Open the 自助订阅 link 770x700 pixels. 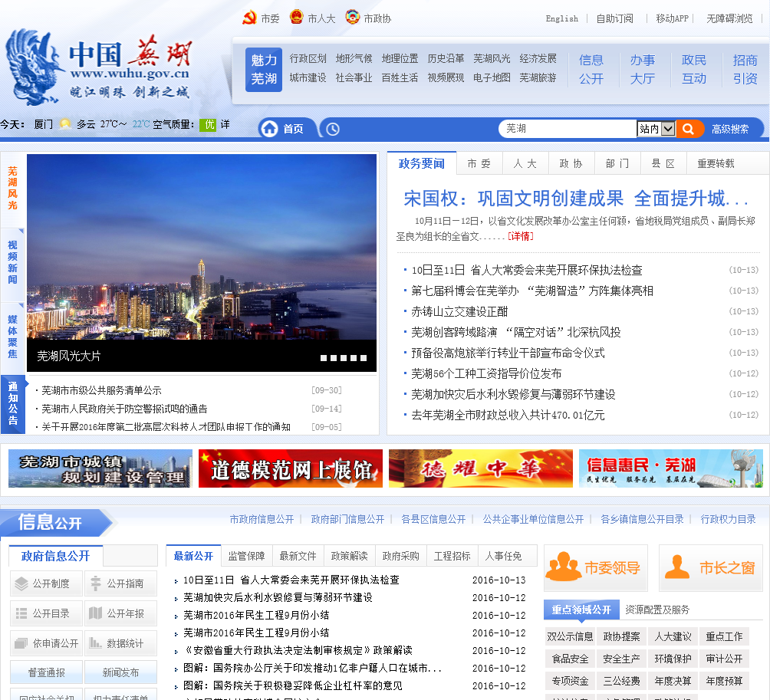pyautogui.click(x=614, y=18)
